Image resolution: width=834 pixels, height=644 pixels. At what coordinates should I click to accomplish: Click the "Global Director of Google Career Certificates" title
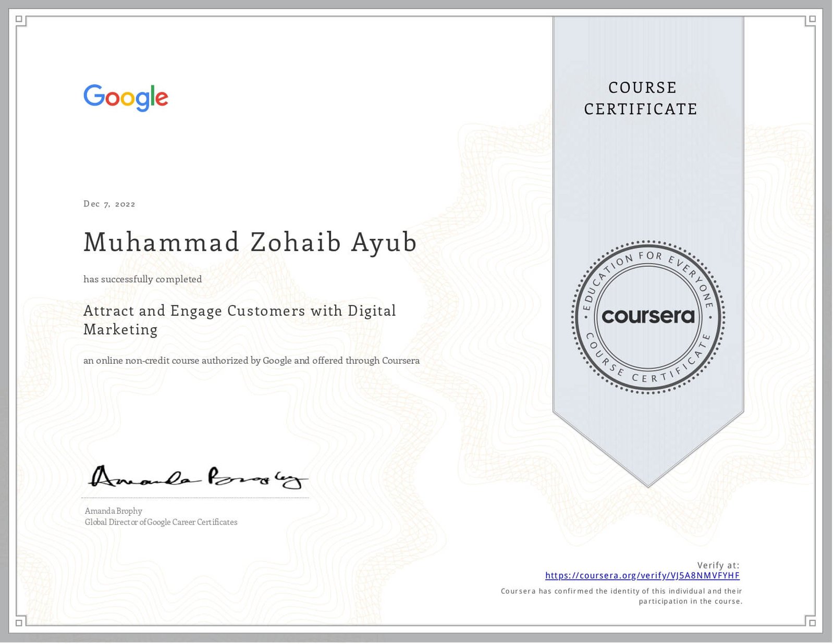pos(161,522)
